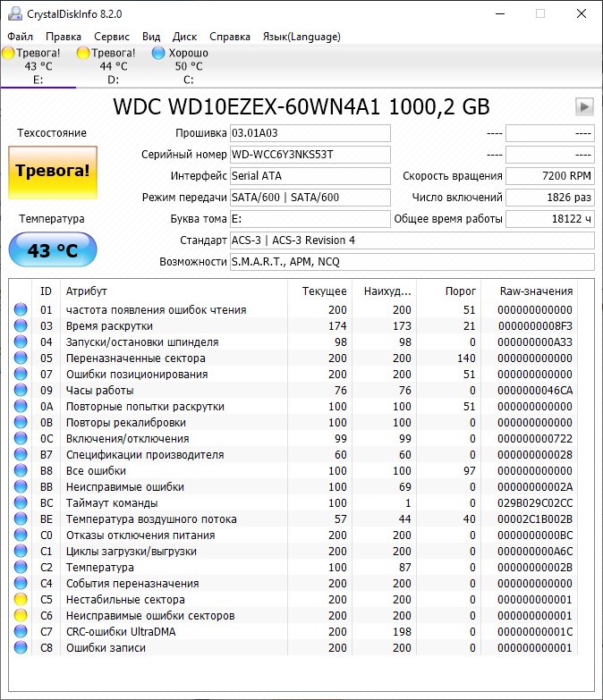
Task: Select the row Таймаут команды
Action: pyautogui.click(x=293, y=502)
